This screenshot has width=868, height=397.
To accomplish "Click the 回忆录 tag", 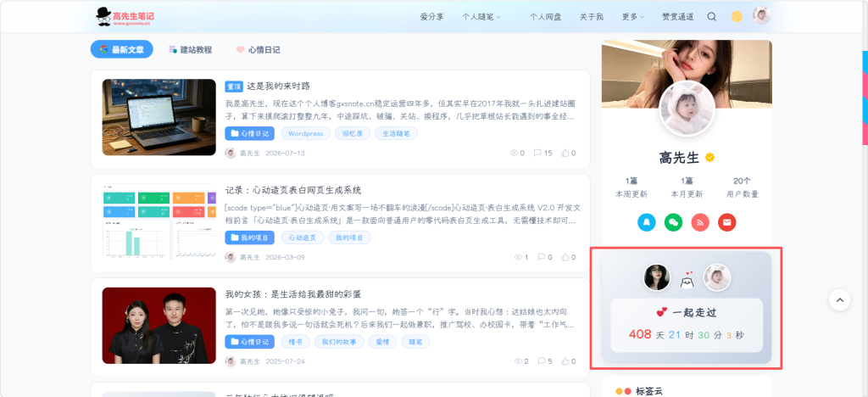I will (x=353, y=133).
